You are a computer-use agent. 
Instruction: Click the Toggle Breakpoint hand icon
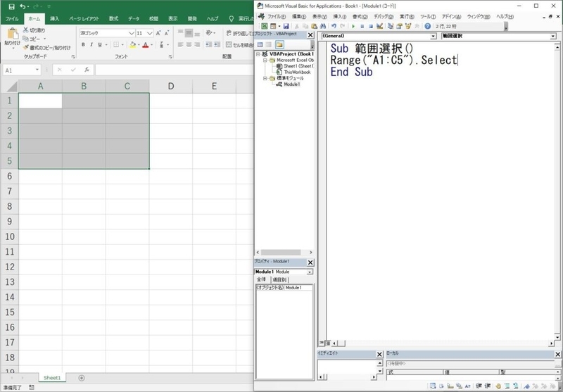pyautogui.click(x=498, y=386)
